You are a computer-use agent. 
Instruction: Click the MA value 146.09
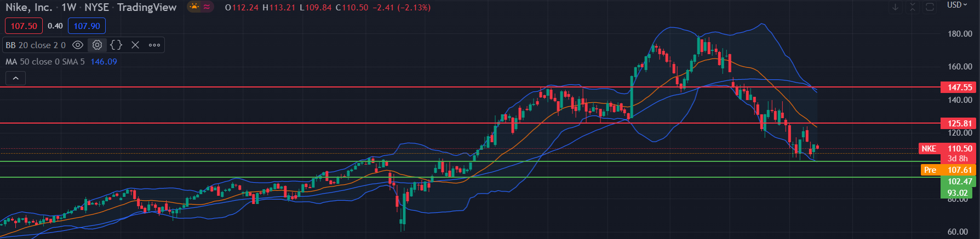tap(104, 61)
